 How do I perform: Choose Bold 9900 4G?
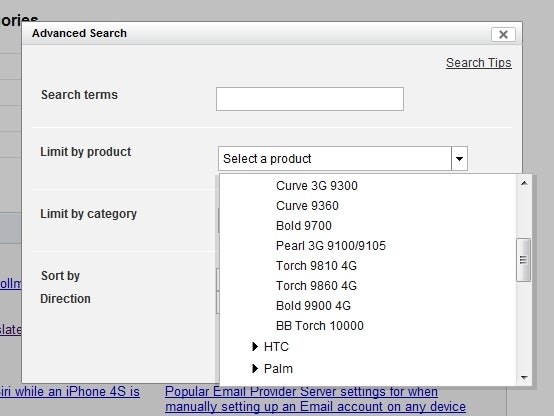313,305
